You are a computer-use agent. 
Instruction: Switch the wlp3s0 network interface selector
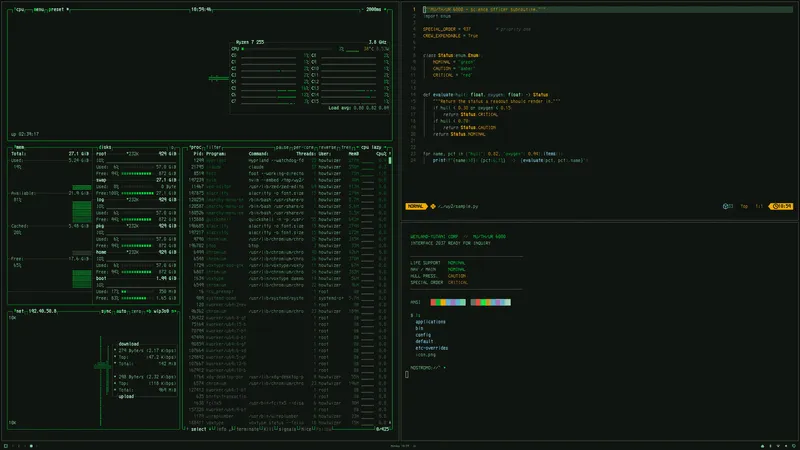click(162, 311)
